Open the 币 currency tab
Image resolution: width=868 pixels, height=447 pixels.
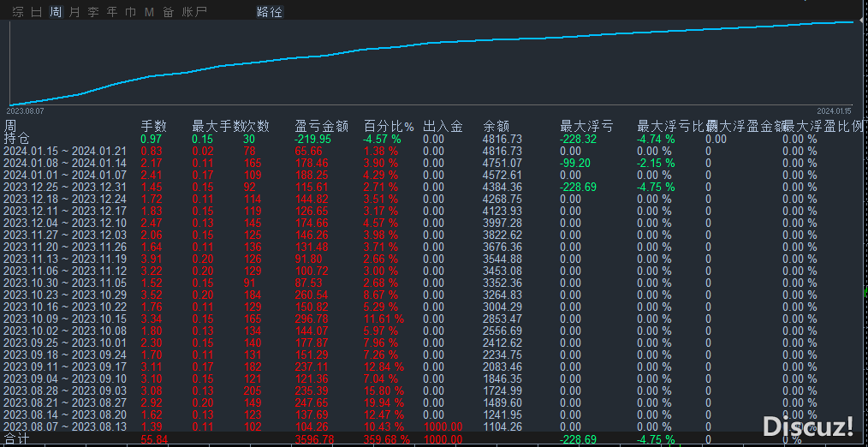[x=131, y=12]
